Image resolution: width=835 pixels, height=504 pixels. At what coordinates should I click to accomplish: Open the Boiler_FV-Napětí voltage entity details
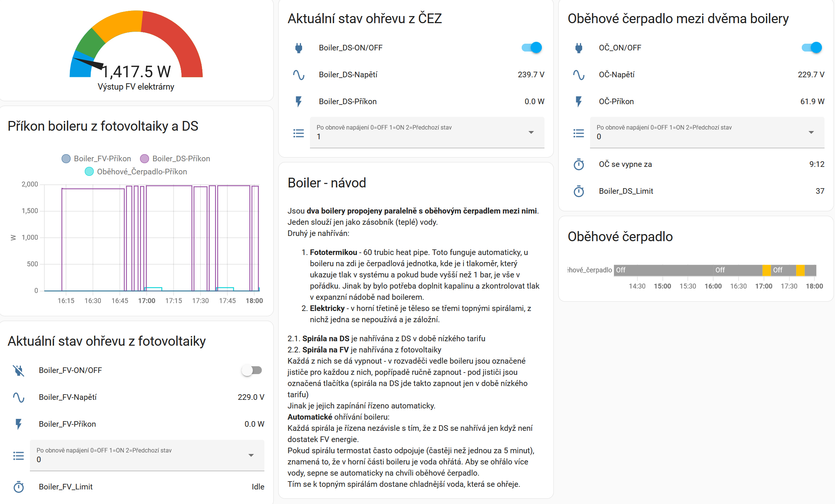(68, 397)
